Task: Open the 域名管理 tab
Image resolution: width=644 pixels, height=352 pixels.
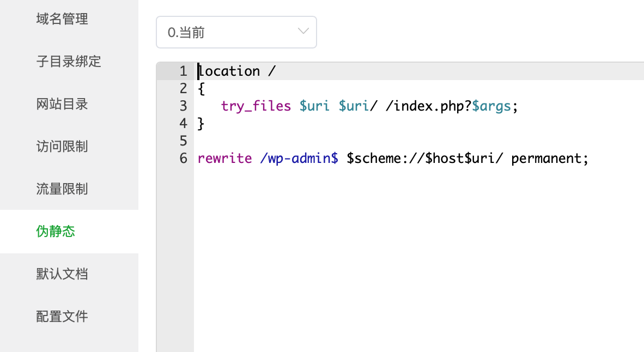Action: point(62,19)
